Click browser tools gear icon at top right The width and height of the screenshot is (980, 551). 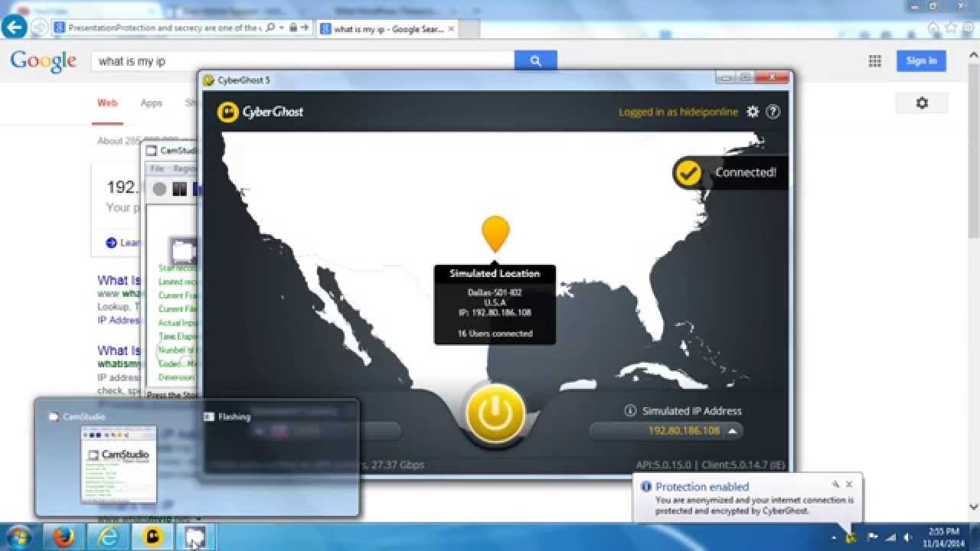tap(969, 28)
